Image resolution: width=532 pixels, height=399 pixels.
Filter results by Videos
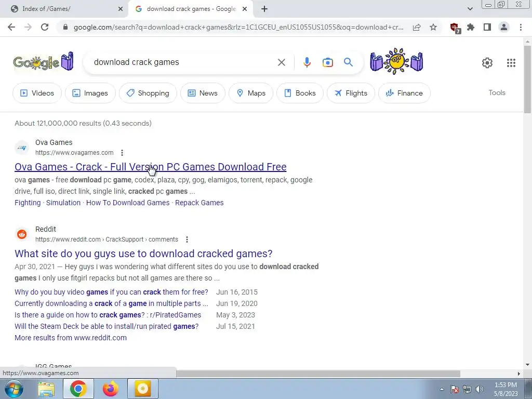[x=37, y=93]
